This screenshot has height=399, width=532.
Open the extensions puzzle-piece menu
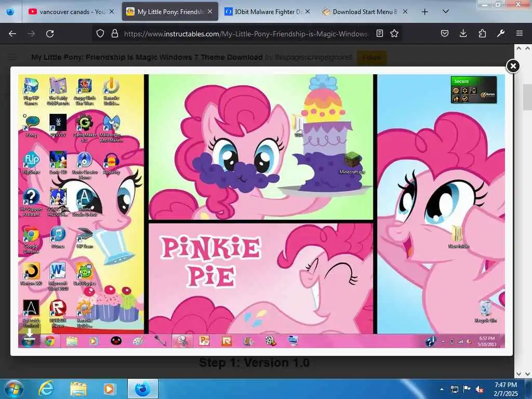482,33
